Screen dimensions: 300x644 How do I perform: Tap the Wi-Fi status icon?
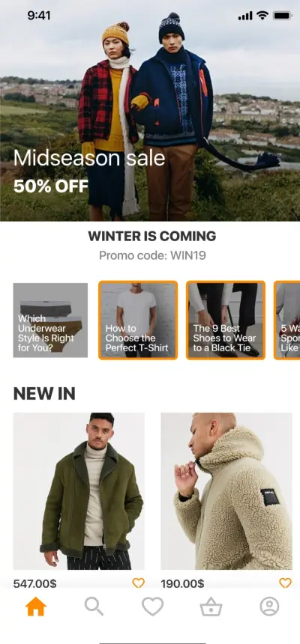(x=262, y=16)
